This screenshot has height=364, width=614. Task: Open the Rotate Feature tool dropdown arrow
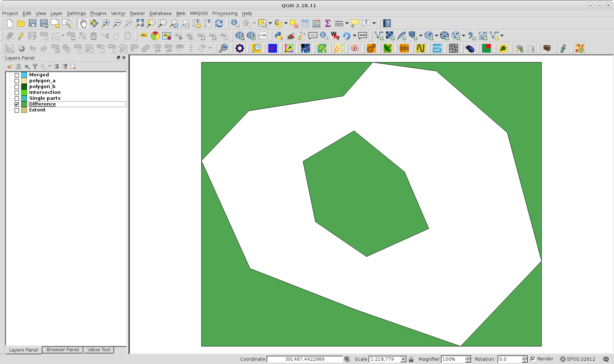pyautogui.click(x=210, y=48)
